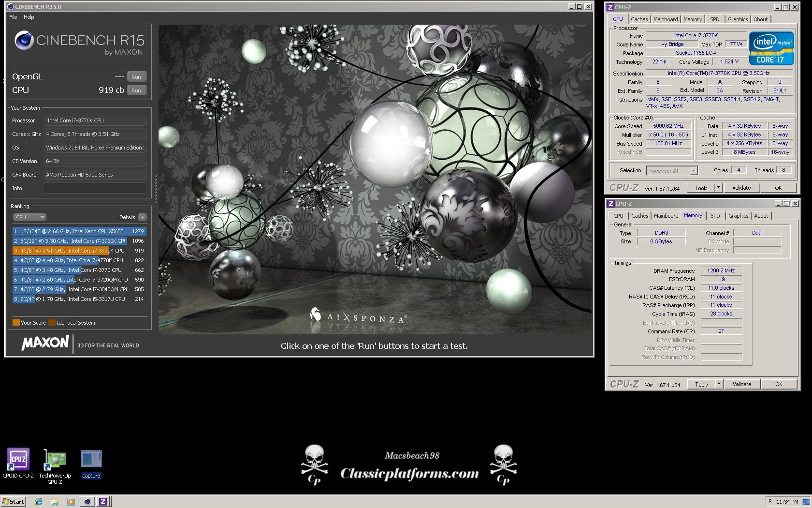Click the Details arrow button in Ranking
This screenshot has width=812, height=508.
pyautogui.click(x=142, y=217)
